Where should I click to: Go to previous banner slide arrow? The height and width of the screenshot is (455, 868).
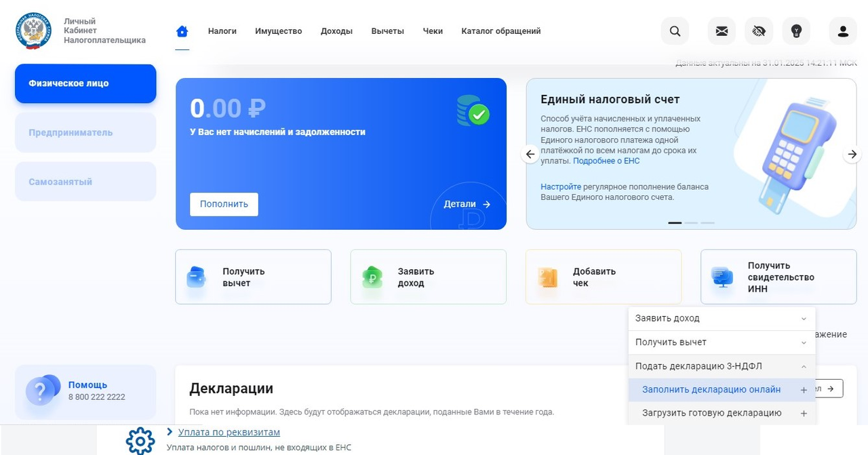pos(530,155)
